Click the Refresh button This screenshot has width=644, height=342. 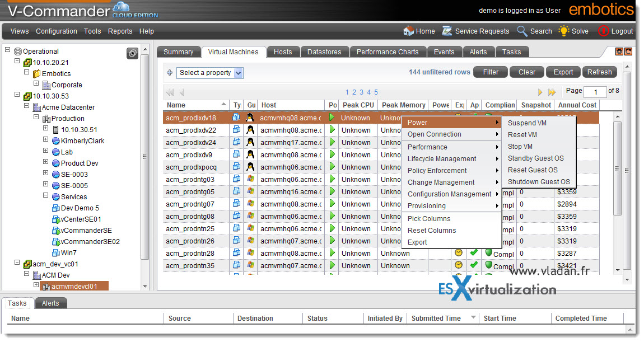(599, 72)
